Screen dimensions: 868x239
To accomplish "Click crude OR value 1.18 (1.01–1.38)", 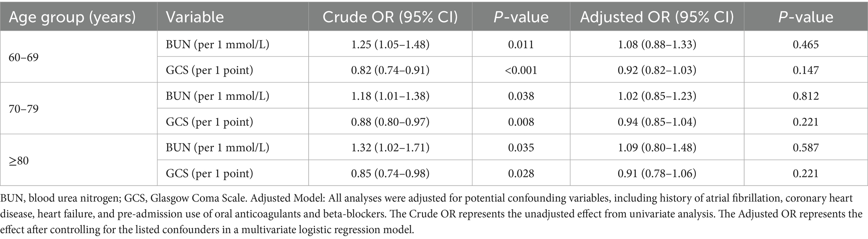I will coord(390,96).
